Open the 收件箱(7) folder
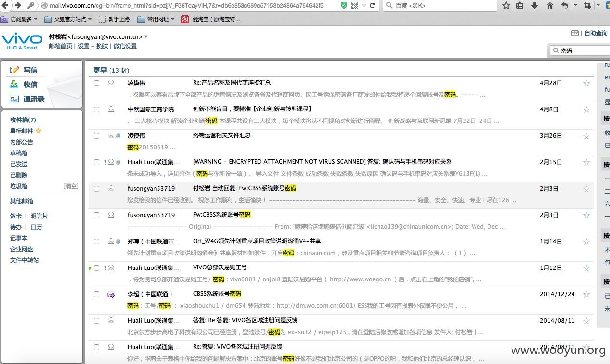This screenshot has height=364, width=610. coord(23,120)
